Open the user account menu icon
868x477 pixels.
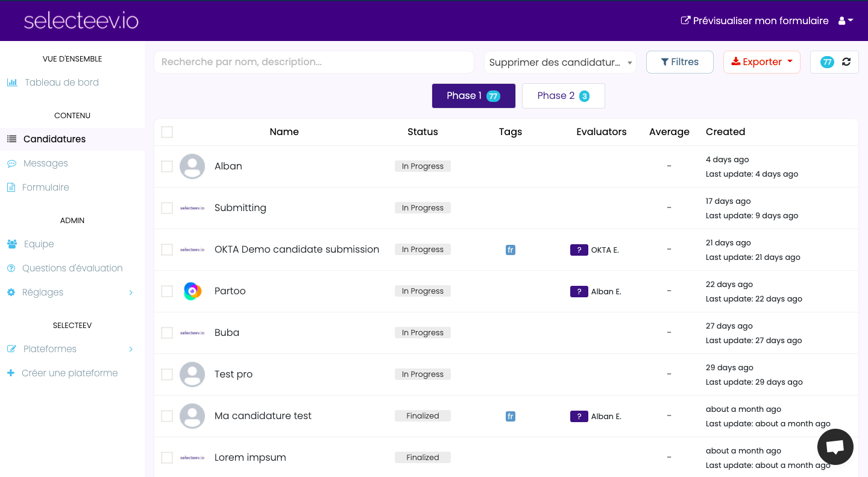846,21
